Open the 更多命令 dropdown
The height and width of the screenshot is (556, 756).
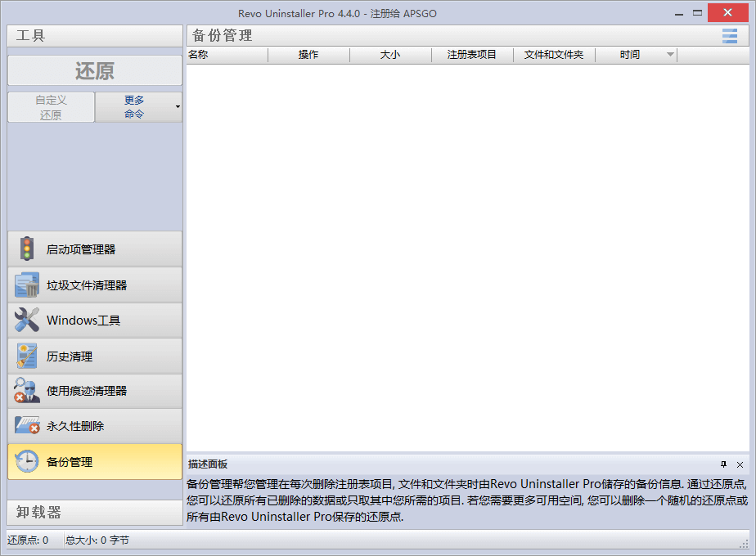click(x=138, y=107)
